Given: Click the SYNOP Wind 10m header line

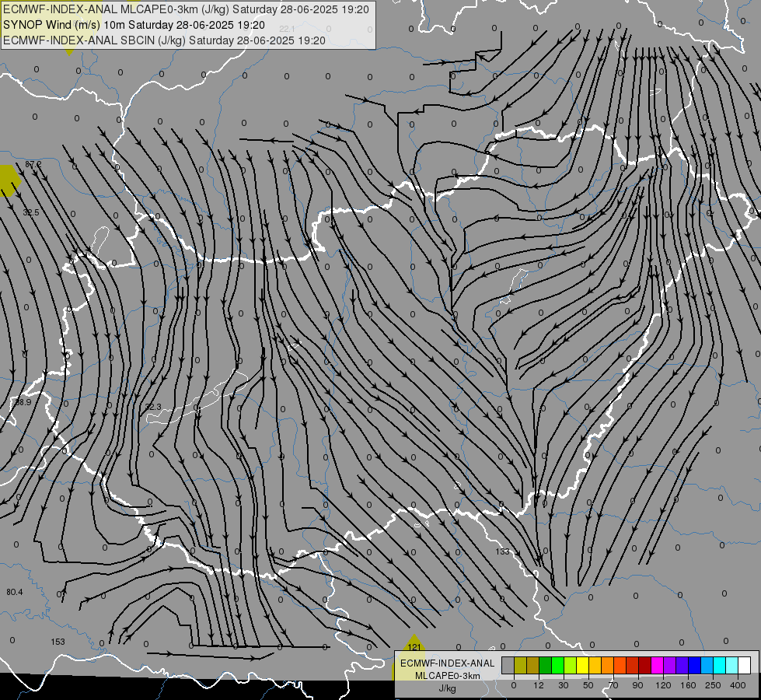Looking at the screenshot, I should click(134, 25).
